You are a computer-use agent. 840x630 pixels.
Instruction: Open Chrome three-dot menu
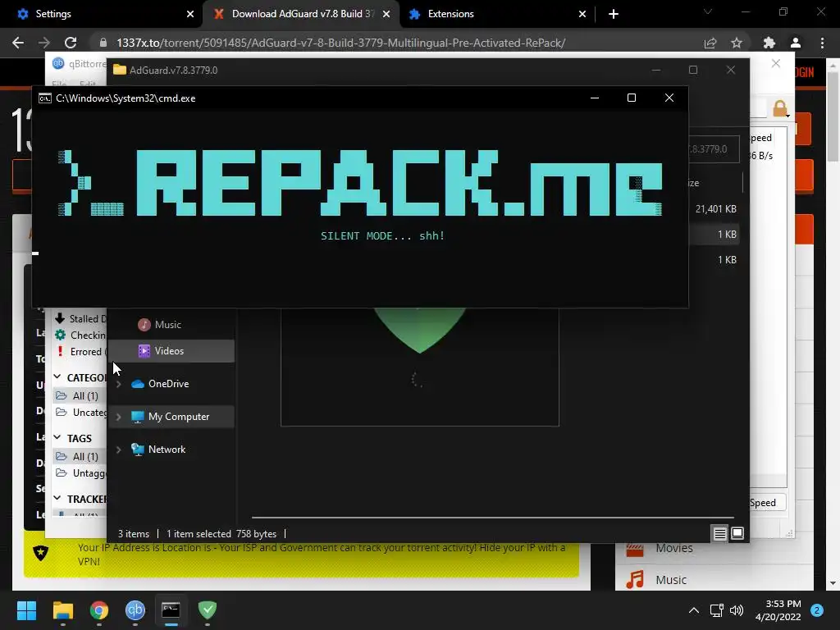(x=822, y=43)
